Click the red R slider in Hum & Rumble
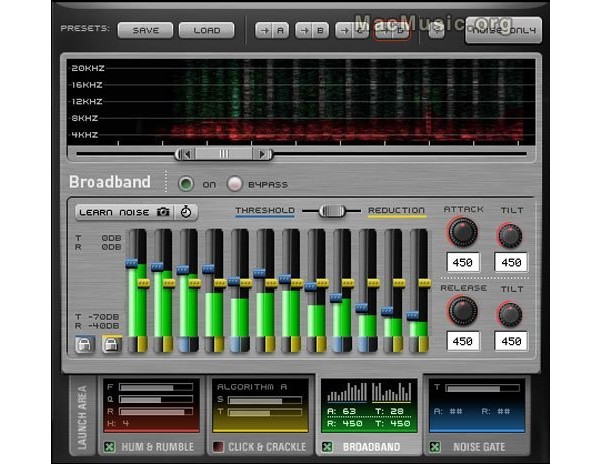 (156, 412)
